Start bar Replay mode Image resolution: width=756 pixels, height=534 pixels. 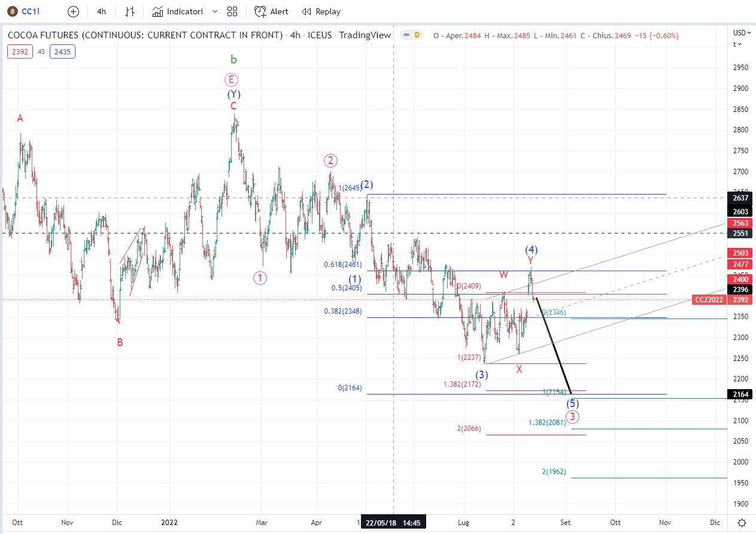click(321, 11)
